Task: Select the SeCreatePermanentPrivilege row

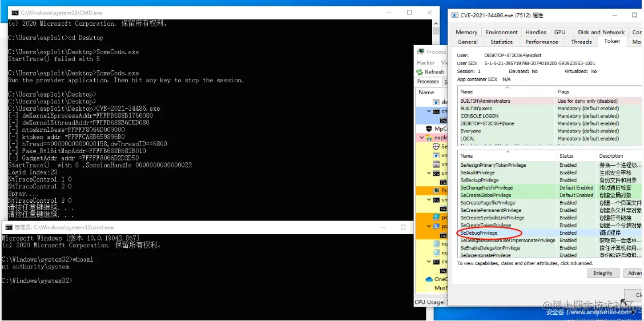Action: [x=550, y=210]
